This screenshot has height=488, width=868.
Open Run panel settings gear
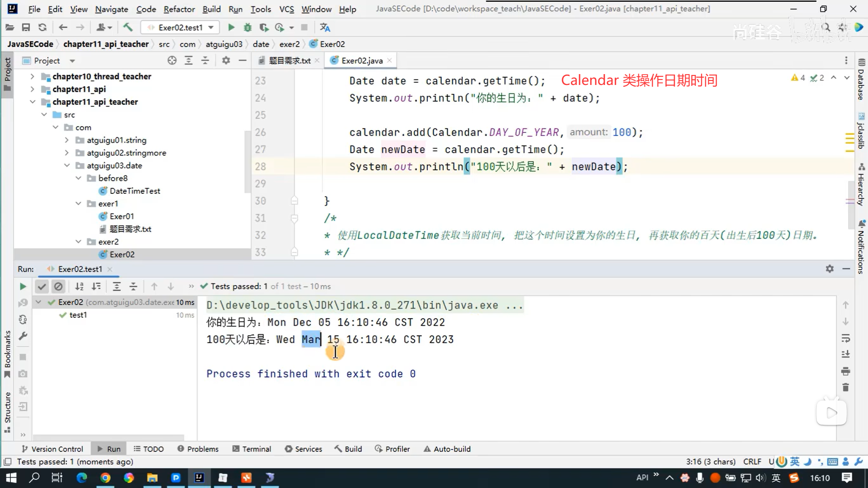pyautogui.click(x=830, y=269)
